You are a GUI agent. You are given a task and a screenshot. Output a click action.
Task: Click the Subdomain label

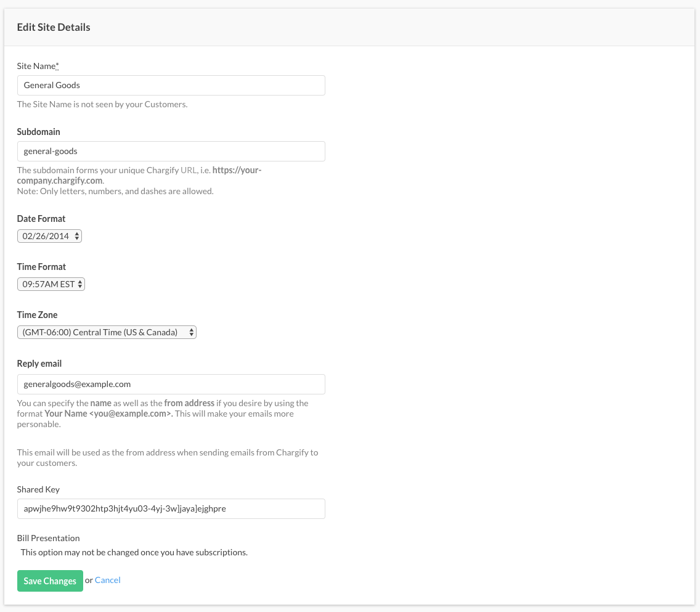tap(38, 131)
